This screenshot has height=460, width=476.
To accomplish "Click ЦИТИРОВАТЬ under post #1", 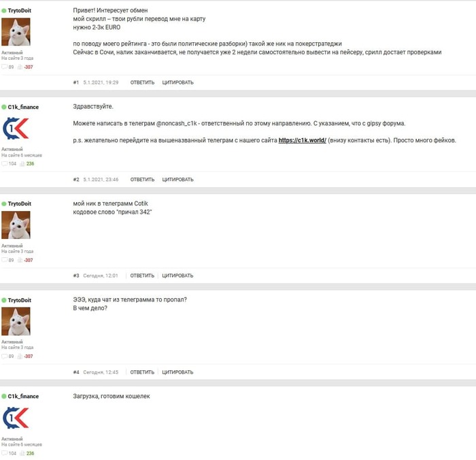I will 177,82.
